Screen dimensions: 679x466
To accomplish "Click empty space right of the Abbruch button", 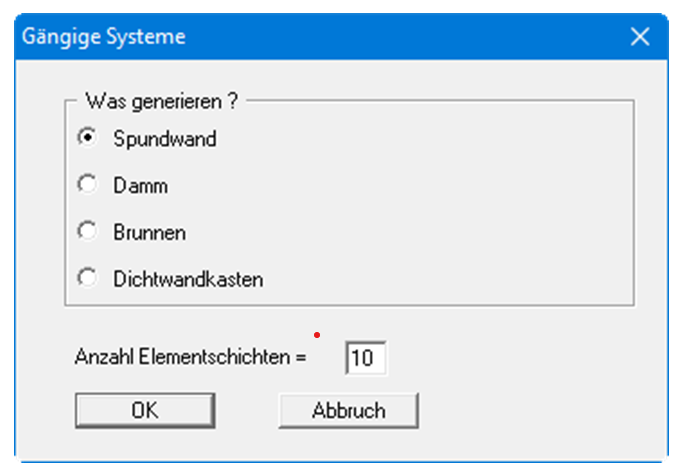I will tap(530, 410).
